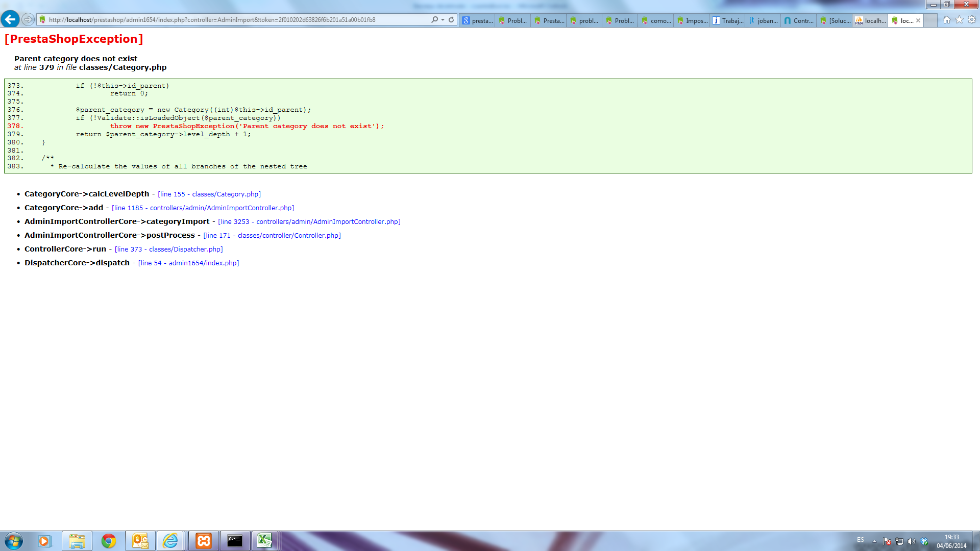
Task: Open the new tab button
Action: [931, 20]
